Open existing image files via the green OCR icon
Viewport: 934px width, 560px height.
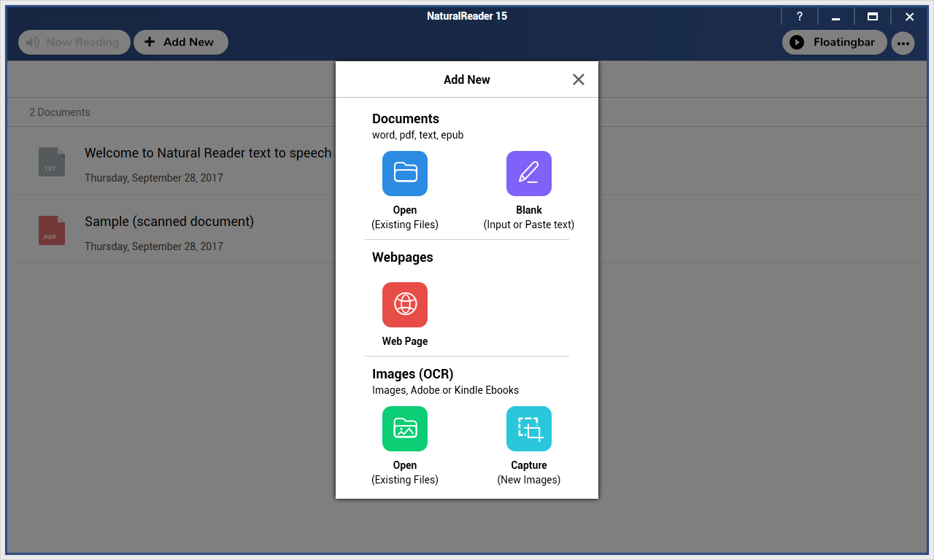(x=405, y=429)
